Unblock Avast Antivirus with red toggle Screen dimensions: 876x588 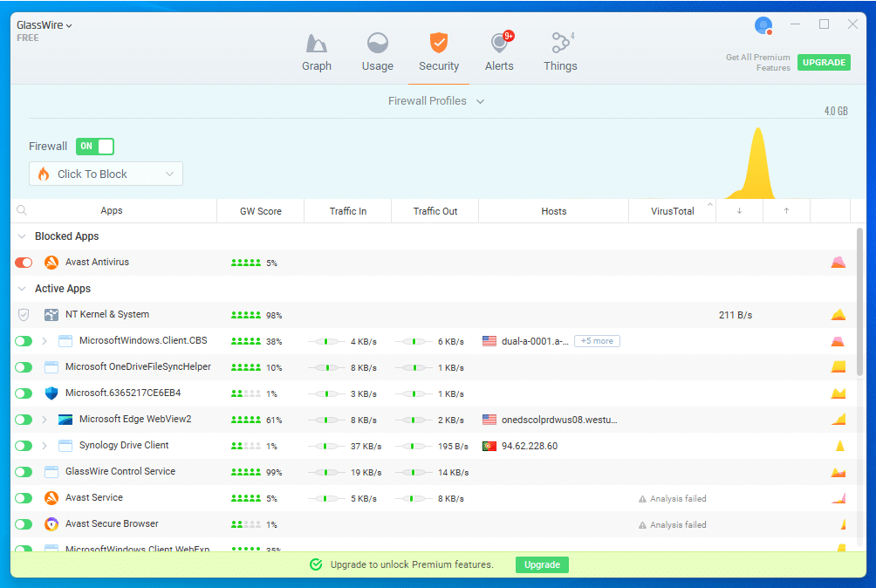tap(24, 263)
